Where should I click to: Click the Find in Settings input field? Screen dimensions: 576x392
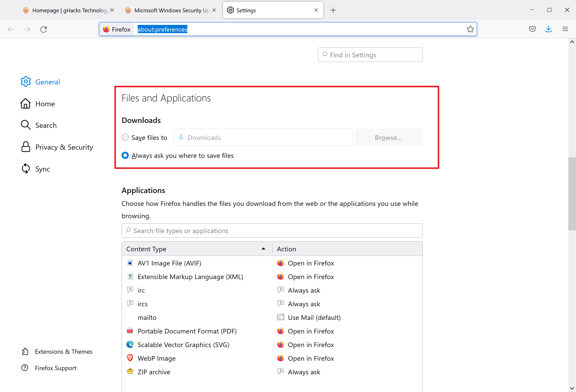click(x=370, y=55)
